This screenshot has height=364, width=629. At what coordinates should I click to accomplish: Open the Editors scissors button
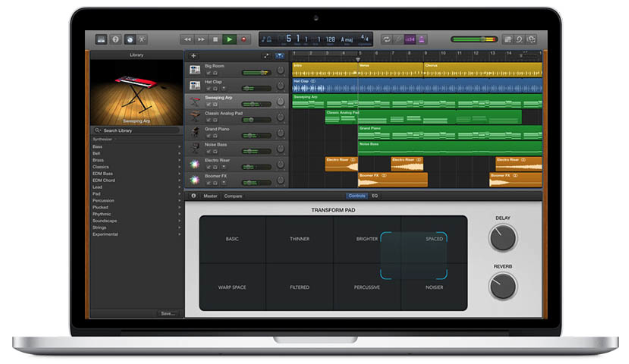142,39
